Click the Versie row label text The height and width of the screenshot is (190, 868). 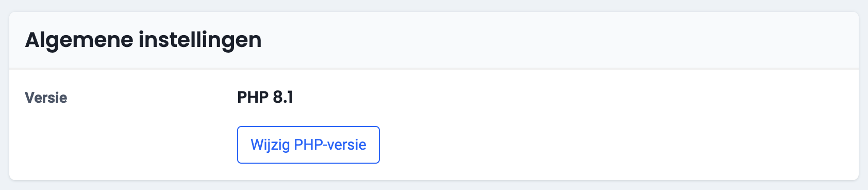[46, 98]
